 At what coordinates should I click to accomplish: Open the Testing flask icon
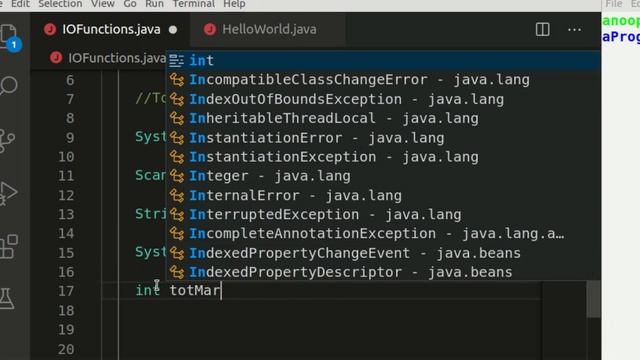pos(7,298)
